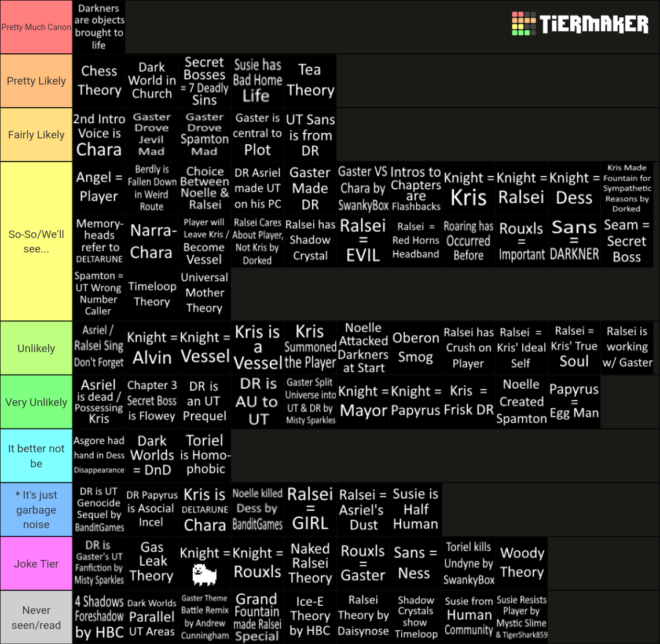Click Dark Worlds = DnD tile
Image resolution: width=660 pixels, height=644 pixels.
coord(152,456)
